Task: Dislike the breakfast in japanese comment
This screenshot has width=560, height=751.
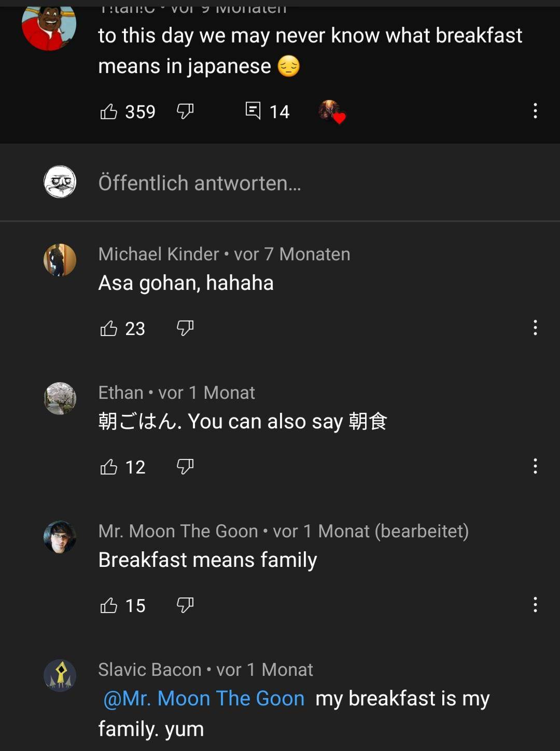Action: [x=185, y=111]
